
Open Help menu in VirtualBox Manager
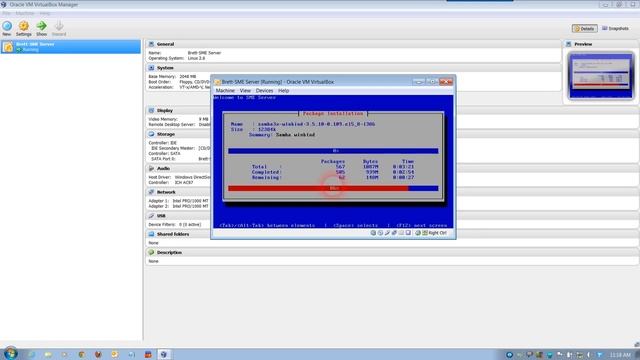point(45,13)
